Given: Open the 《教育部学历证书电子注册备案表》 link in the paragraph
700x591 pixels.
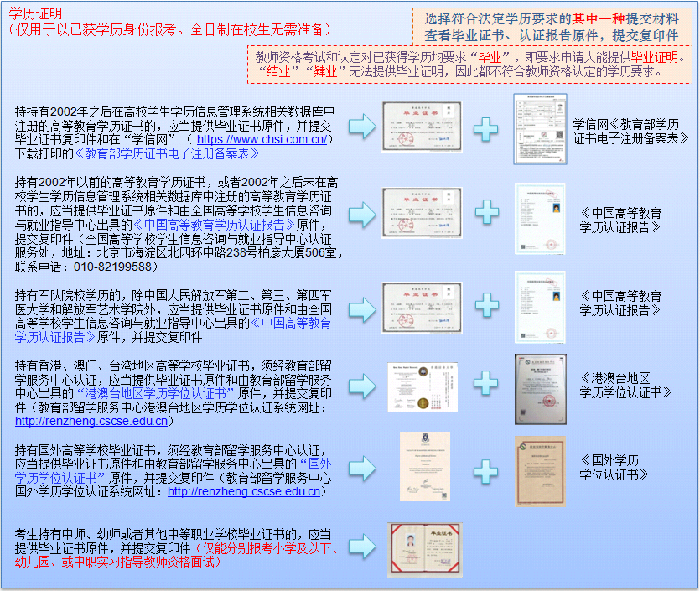Looking at the screenshot, I should (x=167, y=153).
